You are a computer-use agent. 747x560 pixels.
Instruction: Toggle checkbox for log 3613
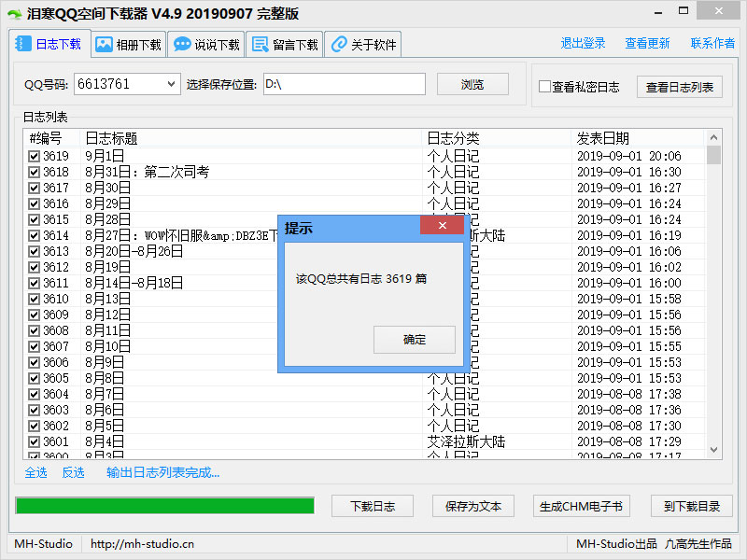tap(34, 251)
